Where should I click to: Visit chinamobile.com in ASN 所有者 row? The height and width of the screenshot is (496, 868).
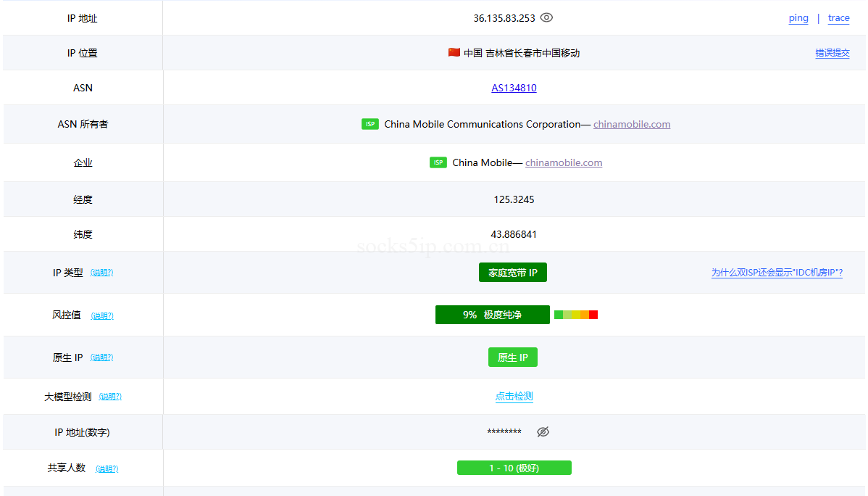click(632, 124)
